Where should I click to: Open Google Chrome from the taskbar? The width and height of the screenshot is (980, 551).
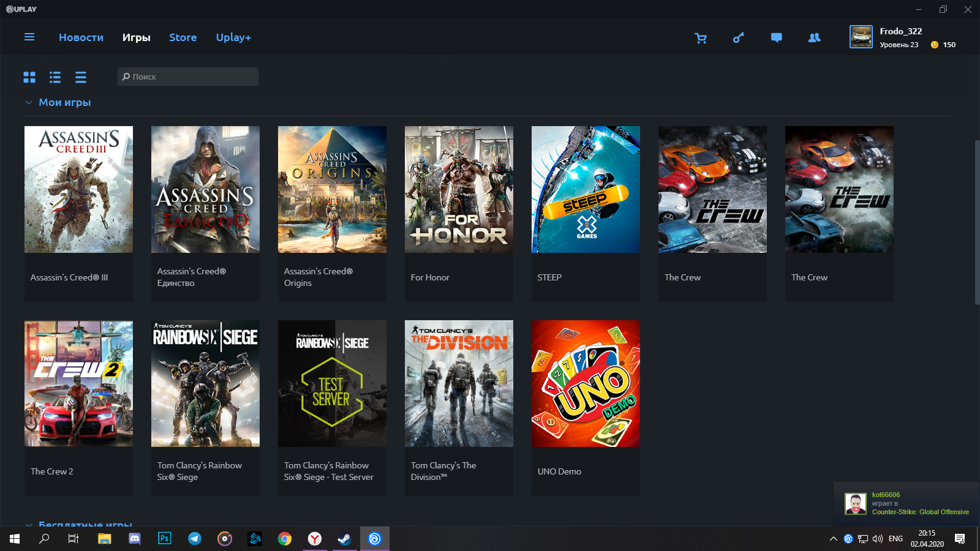pos(285,539)
